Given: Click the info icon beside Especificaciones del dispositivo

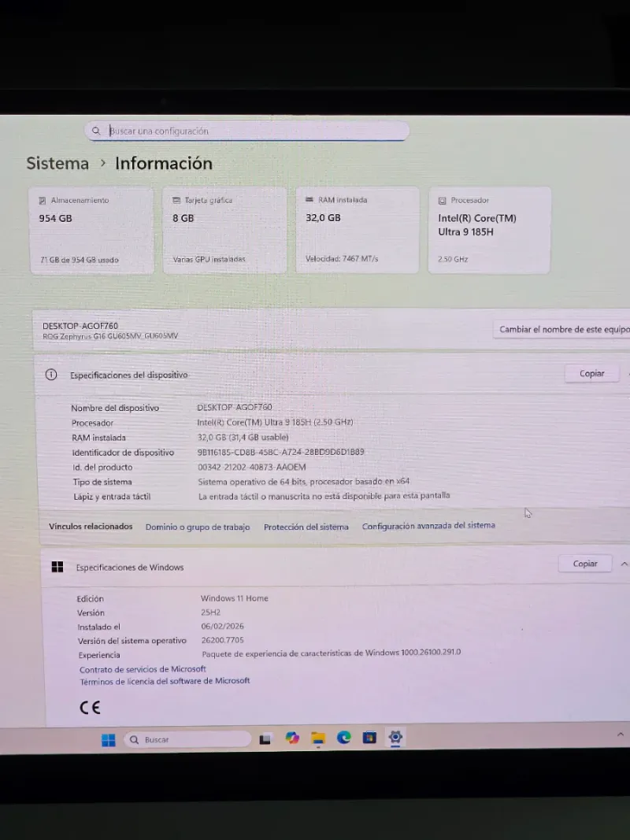Looking at the screenshot, I should 51,375.
